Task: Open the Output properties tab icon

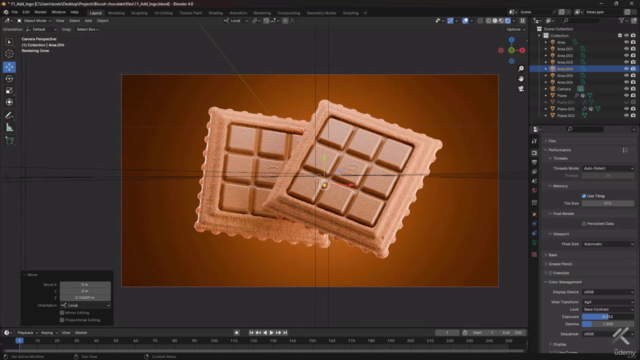Action: tap(534, 162)
